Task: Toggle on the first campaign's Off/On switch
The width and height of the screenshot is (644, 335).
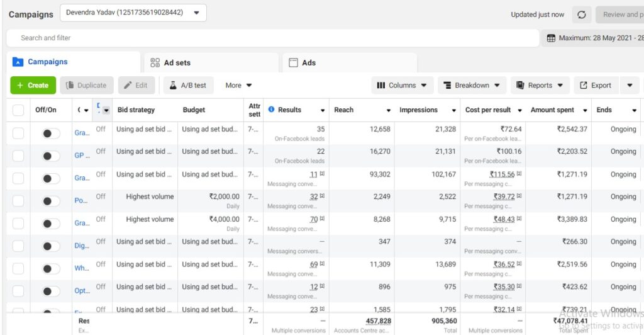Action: coord(50,133)
